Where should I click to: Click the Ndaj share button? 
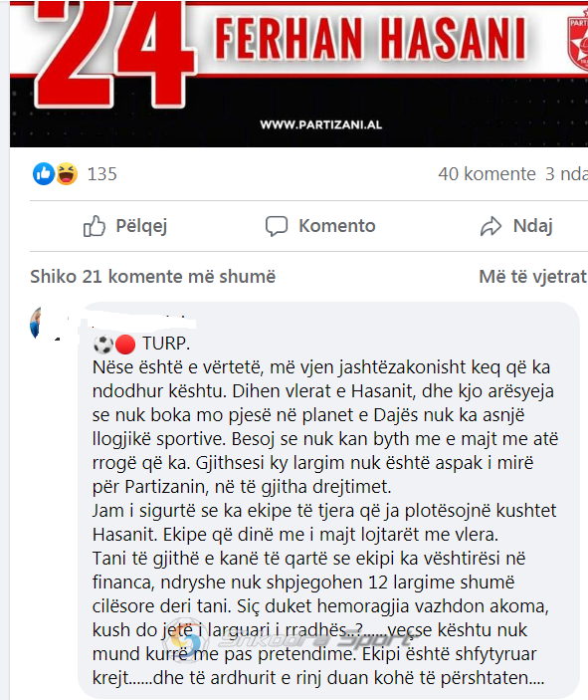pos(516,226)
